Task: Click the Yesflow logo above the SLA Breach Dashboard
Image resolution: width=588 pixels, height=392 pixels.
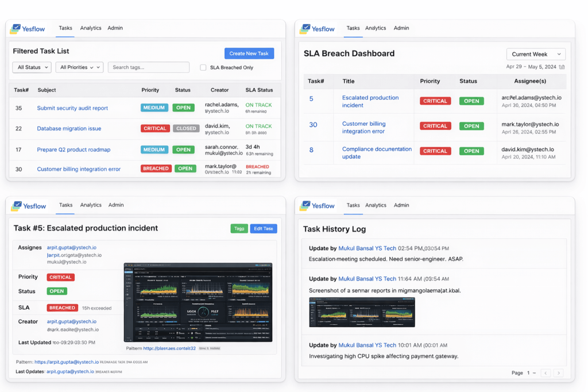Action: pyautogui.click(x=317, y=29)
